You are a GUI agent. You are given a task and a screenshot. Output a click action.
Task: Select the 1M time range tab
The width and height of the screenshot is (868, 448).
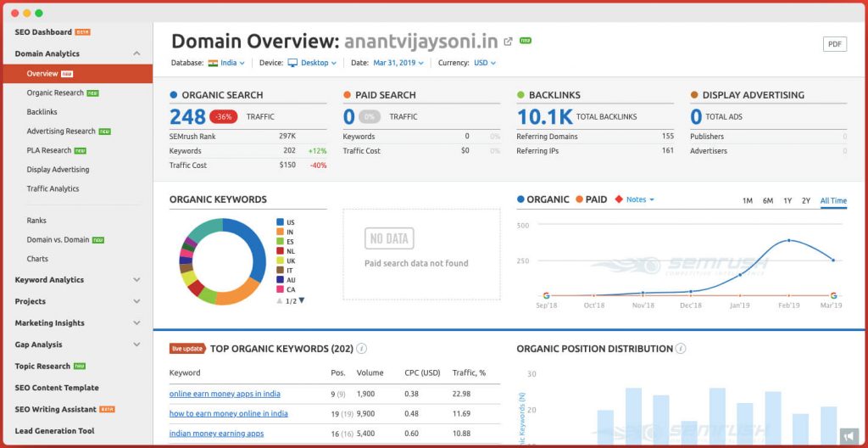748,201
